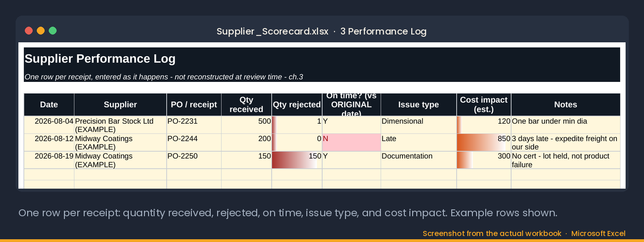Image resolution: width=644 pixels, height=242 pixels.
Task: Click the 'PO / receipt' column header
Action: tap(194, 104)
